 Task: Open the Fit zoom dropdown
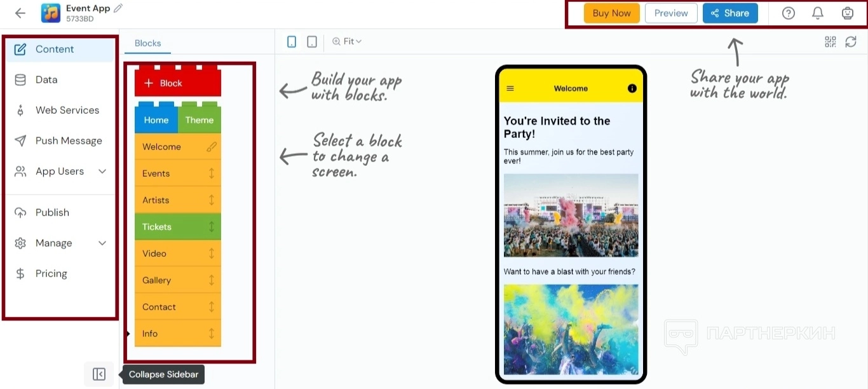coord(347,41)
